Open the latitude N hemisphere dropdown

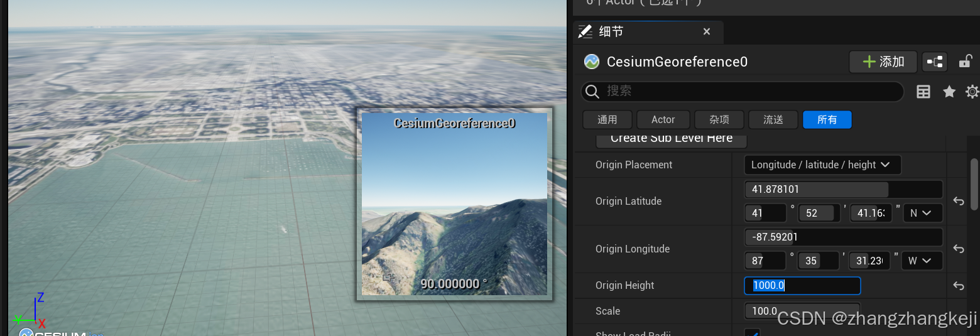[922, 213]
